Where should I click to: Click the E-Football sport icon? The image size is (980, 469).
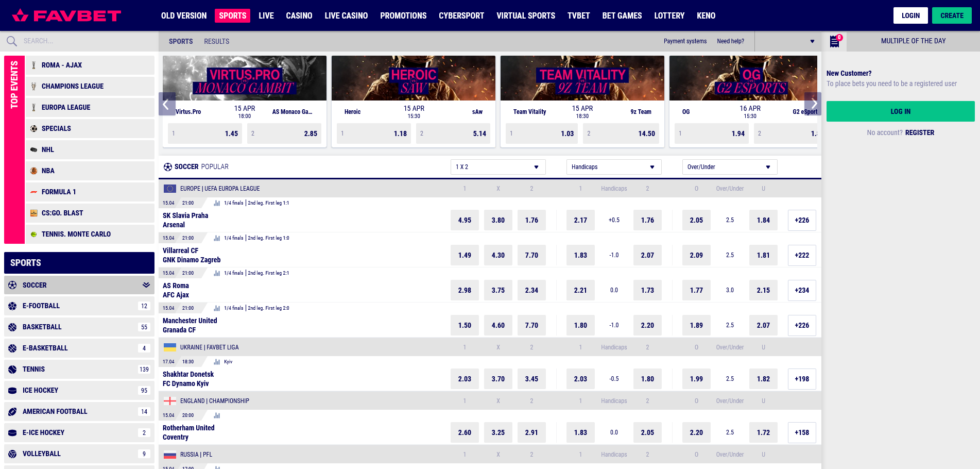pos(12,306)
